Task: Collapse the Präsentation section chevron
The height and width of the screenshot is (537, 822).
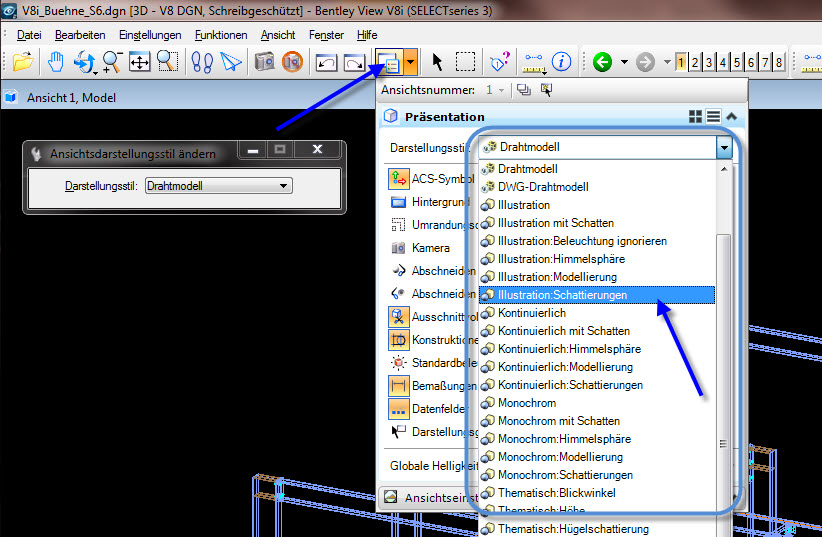Action: (x=731, y=116)
